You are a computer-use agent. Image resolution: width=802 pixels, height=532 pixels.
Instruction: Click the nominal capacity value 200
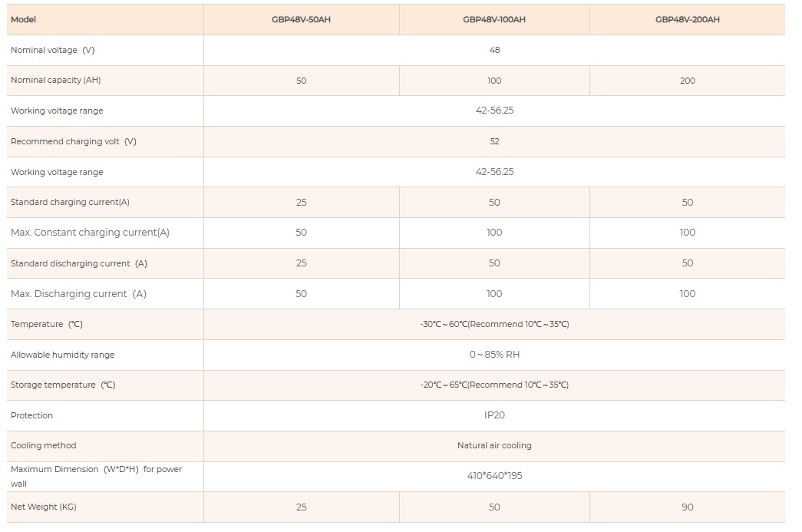[688, 81]
